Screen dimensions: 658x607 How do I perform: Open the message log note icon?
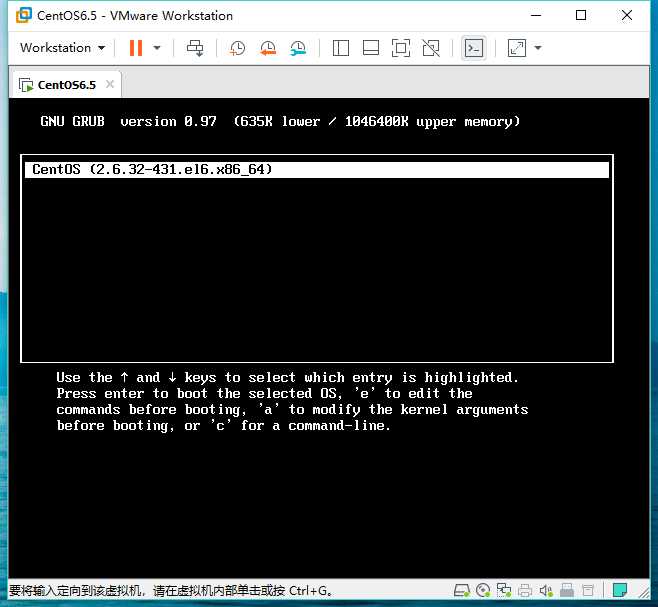click(620, 590)
